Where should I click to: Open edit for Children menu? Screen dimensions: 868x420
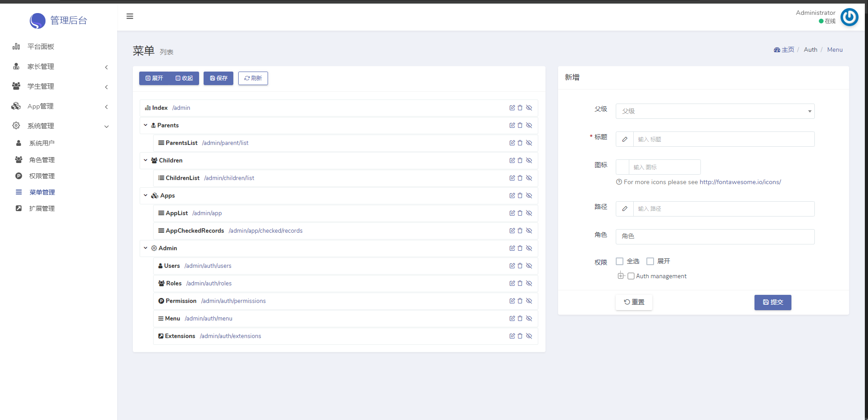pyautogui.click(x=512, y=161)
